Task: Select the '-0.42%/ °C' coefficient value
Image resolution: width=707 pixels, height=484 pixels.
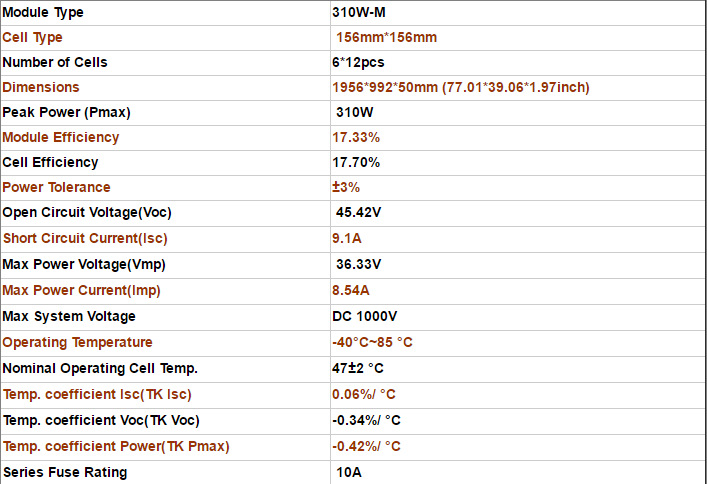Action: point(367,447)
